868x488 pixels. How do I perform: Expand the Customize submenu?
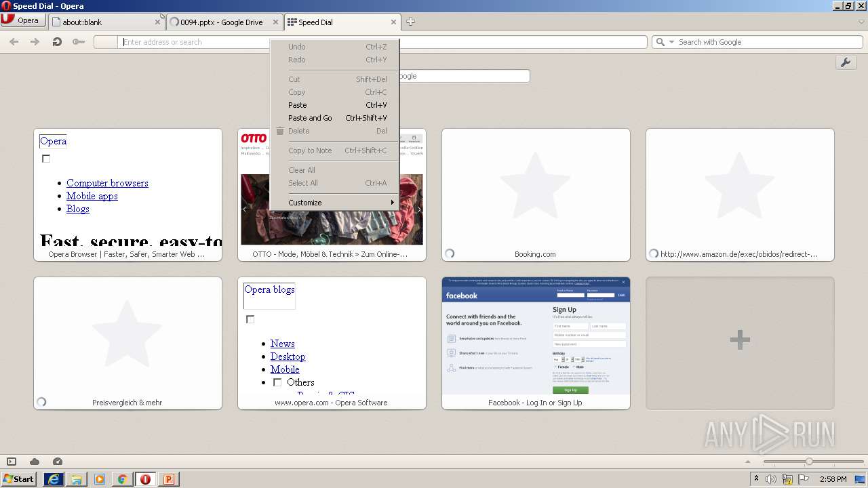[335, 203]
